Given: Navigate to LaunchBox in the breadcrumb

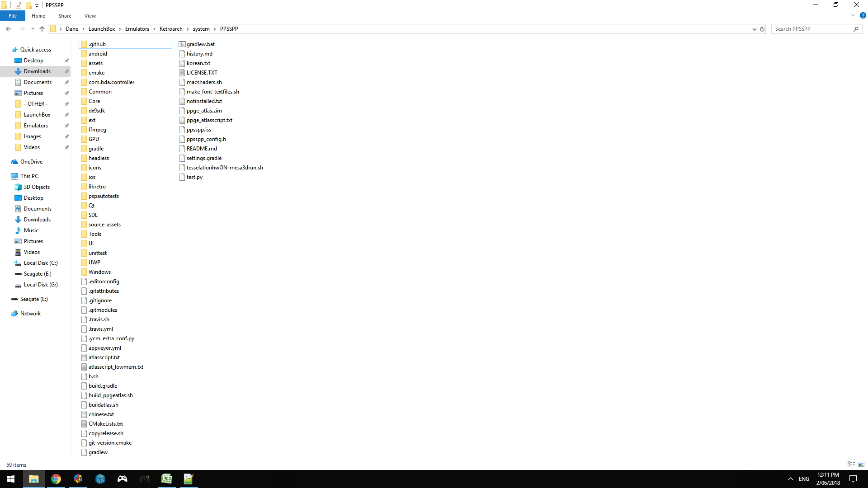Looking at the screenshot, I should 102,29.
